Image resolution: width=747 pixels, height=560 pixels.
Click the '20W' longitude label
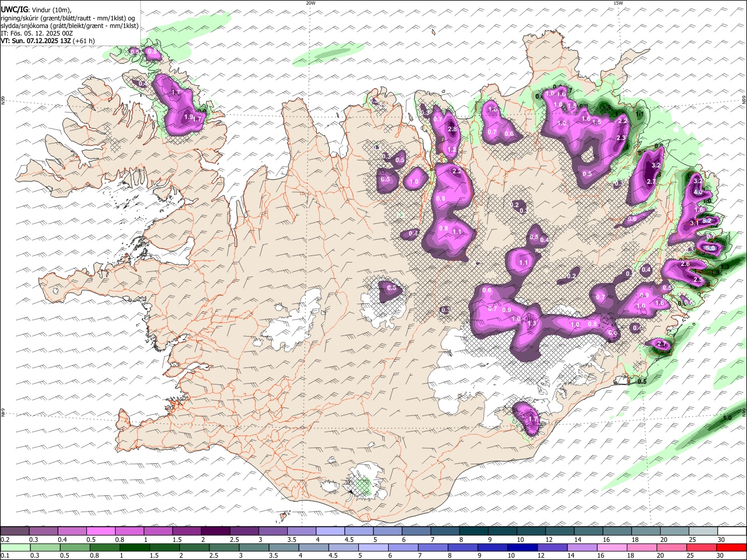tap(310, 3)
